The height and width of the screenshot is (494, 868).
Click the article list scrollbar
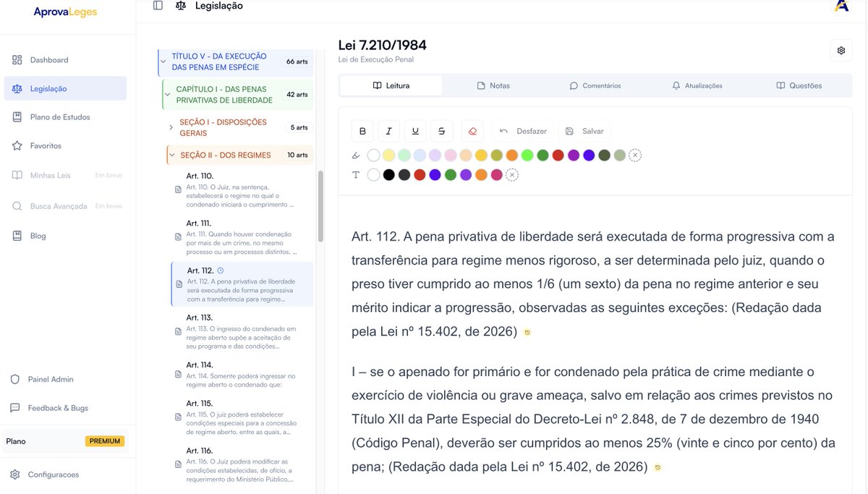[320, 205]
